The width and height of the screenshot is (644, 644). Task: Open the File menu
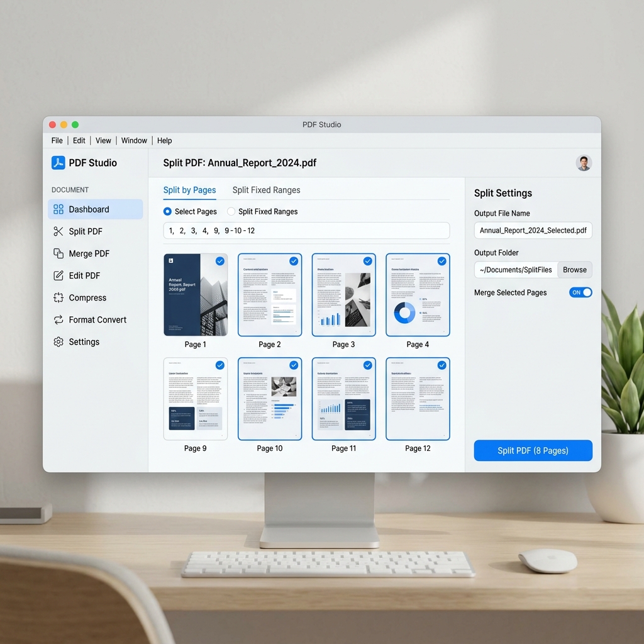[57, 141]
